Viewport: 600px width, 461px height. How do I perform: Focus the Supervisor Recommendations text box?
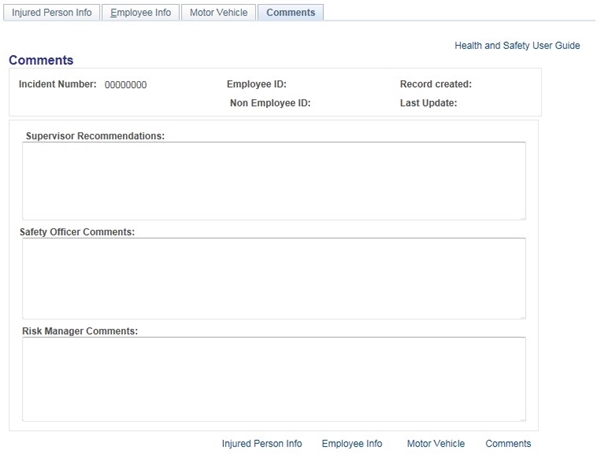tap(273, 180)
